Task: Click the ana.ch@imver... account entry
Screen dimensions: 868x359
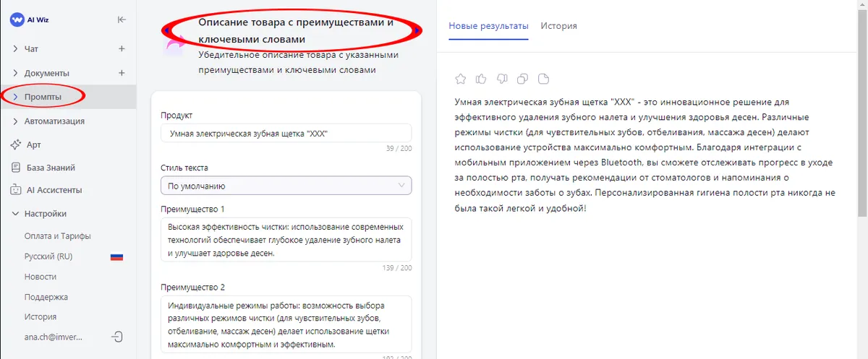Action: (x=53, y=337)
